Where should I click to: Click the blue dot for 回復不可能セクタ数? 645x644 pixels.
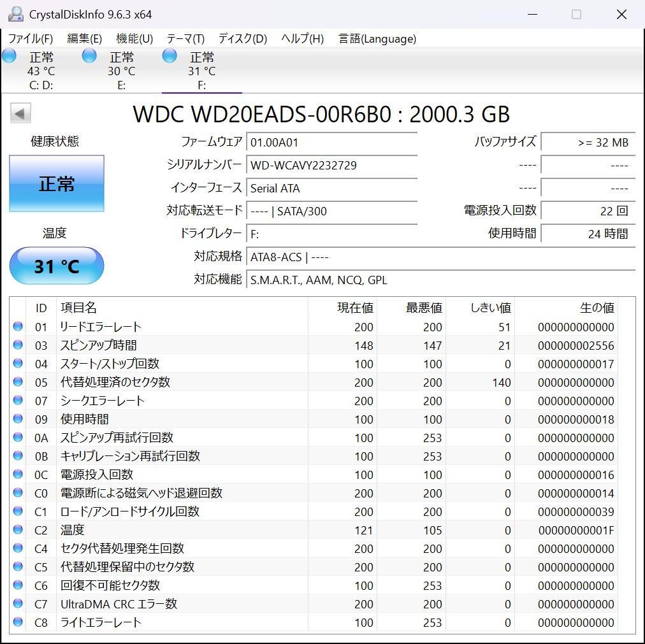[x=18, y=585]
